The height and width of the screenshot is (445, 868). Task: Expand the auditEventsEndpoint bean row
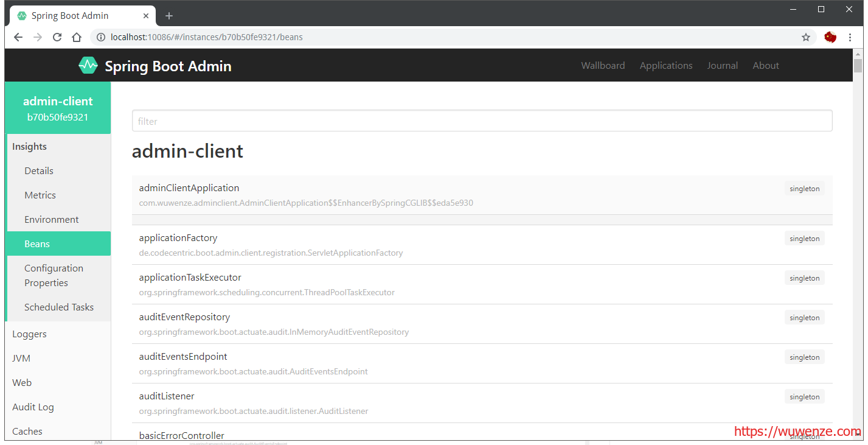point(482,363)
